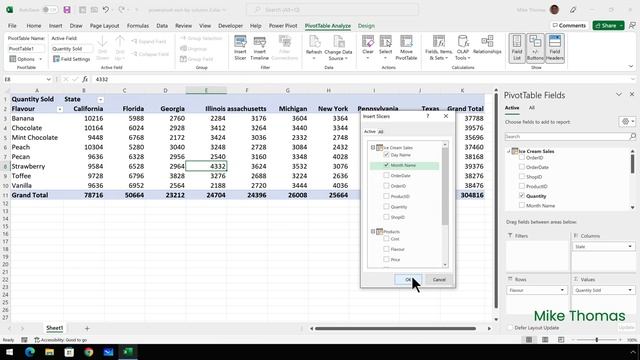This screenshot has width=640, height=360.
Task: Click the insert function fx icon
Action: [x=85, y=79]
